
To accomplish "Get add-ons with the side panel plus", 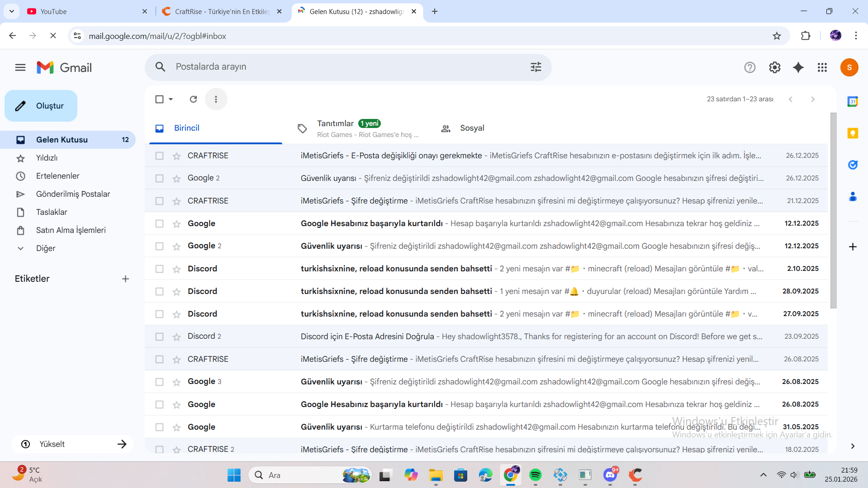I will (853, 246).
